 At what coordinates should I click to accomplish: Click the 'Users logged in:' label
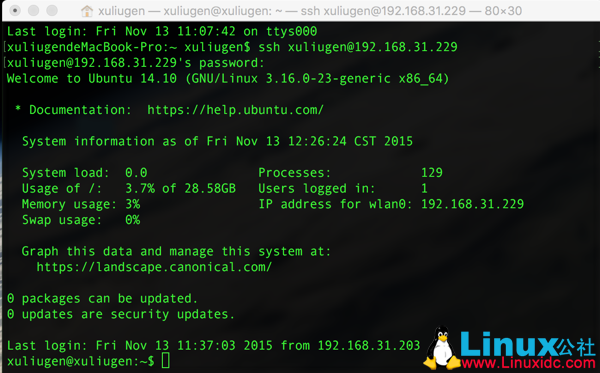[x=317, y=189]
